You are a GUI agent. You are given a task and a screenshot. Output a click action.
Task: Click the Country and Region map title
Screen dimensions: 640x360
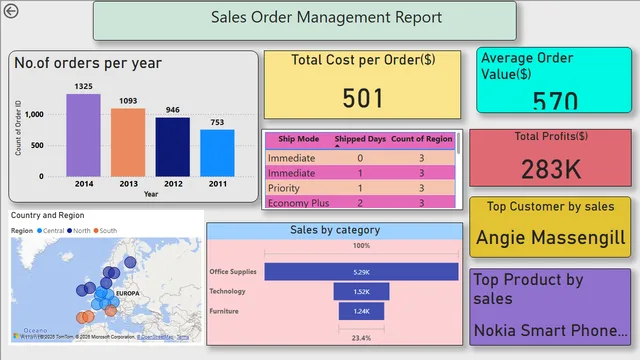click(x=48, y=215)
